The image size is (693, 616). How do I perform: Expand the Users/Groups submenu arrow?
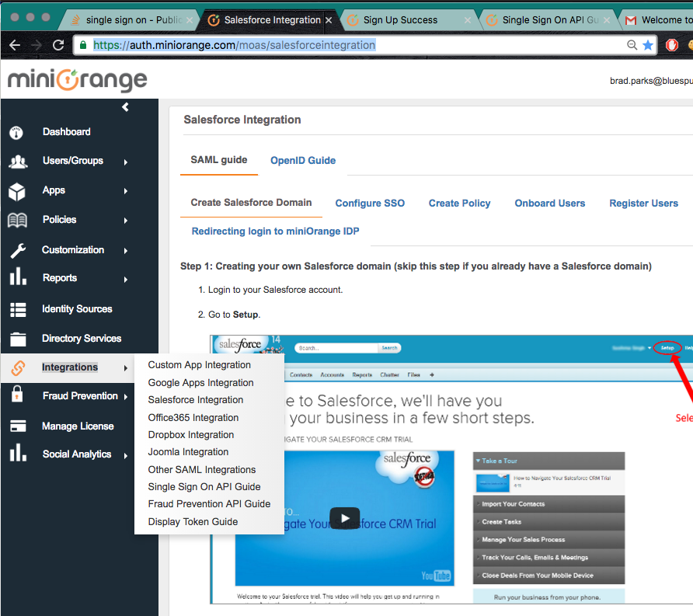pos(126,162)
